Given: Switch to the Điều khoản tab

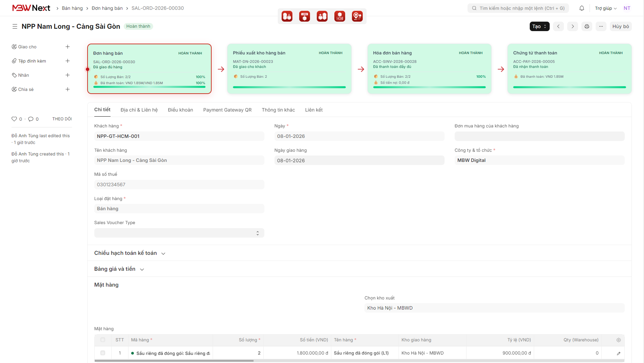Looking at the screenshot, I should click(180, 110).
